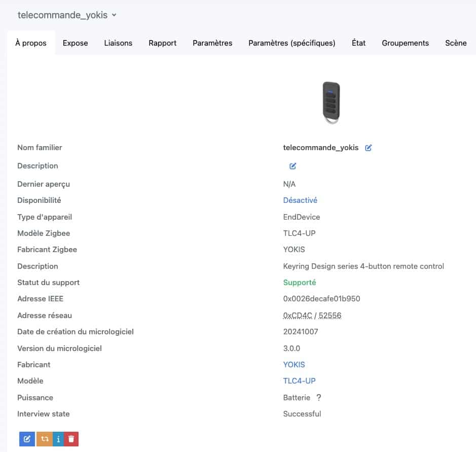Switch to the État tab

point(358,43)
